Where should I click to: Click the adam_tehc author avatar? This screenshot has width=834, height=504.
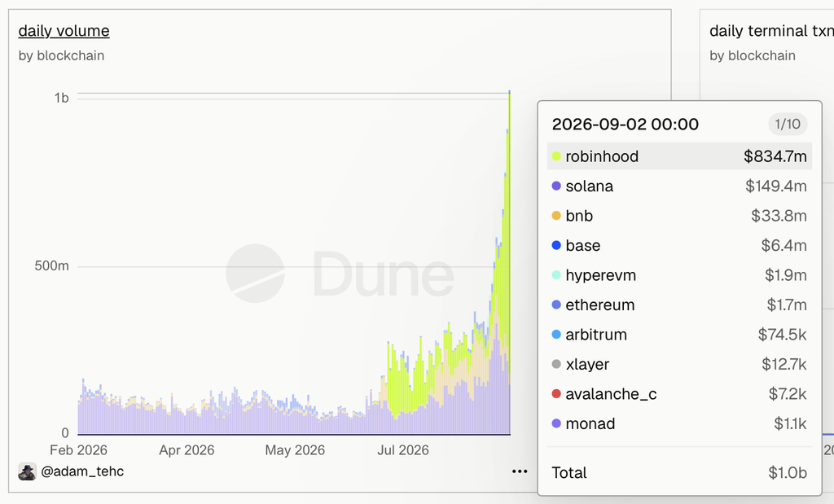(x=27, y=471)
